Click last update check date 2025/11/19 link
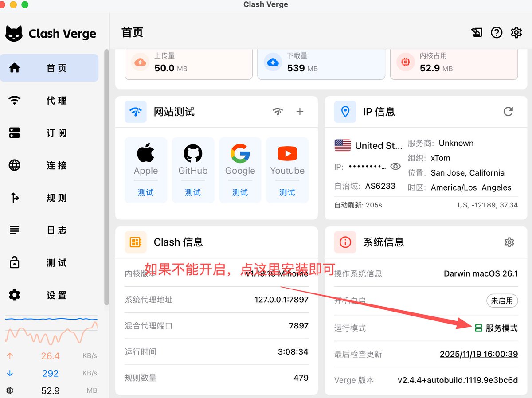Image resolution: width=532 pixels, height=398 pixels. pyautogui.click(x=479, y=354)
